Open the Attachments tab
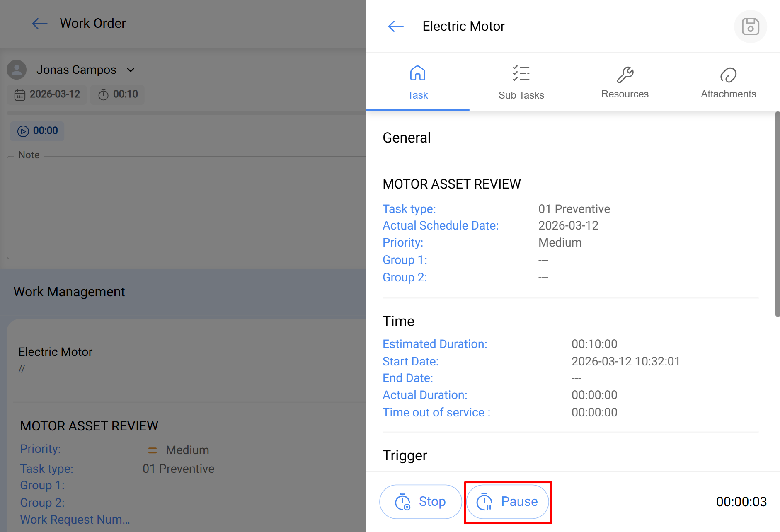The image size is (780, 532). pyautogui.click(x=728, y=94)
